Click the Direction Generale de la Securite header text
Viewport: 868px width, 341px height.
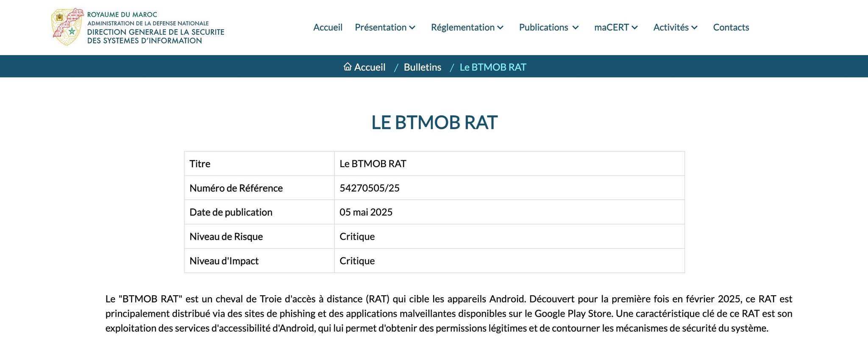pos(156,32)
